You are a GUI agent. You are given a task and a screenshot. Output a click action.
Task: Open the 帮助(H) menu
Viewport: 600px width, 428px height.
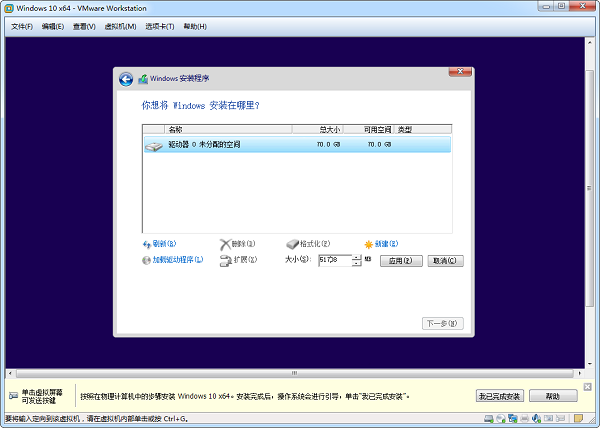point(195,26)
